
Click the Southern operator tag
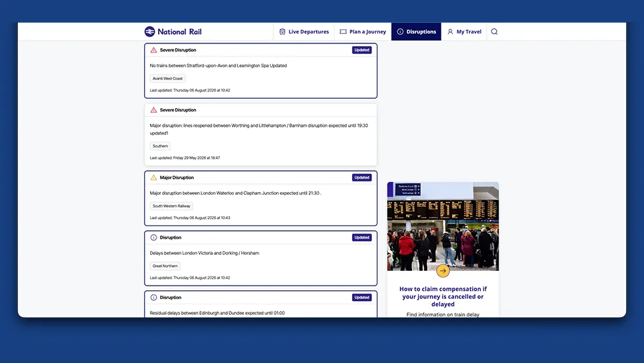[x=160, y=146]
